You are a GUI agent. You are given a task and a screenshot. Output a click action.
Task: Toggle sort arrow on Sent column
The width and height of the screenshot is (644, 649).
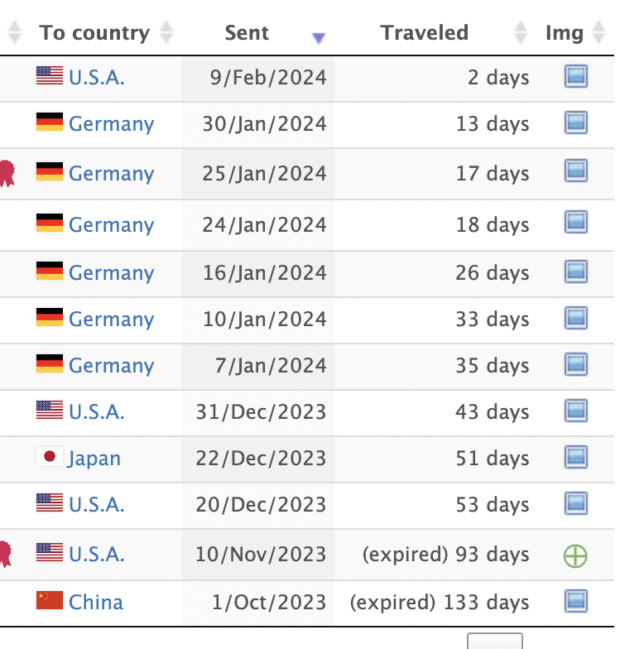pyautogui.click(x=318, y=38)
